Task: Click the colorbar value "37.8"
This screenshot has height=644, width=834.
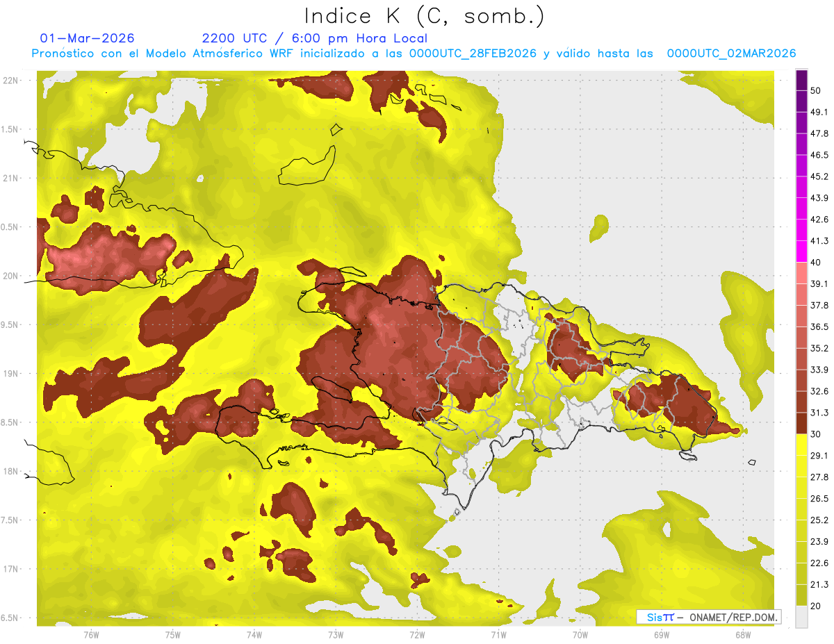Action: (819, 306)
